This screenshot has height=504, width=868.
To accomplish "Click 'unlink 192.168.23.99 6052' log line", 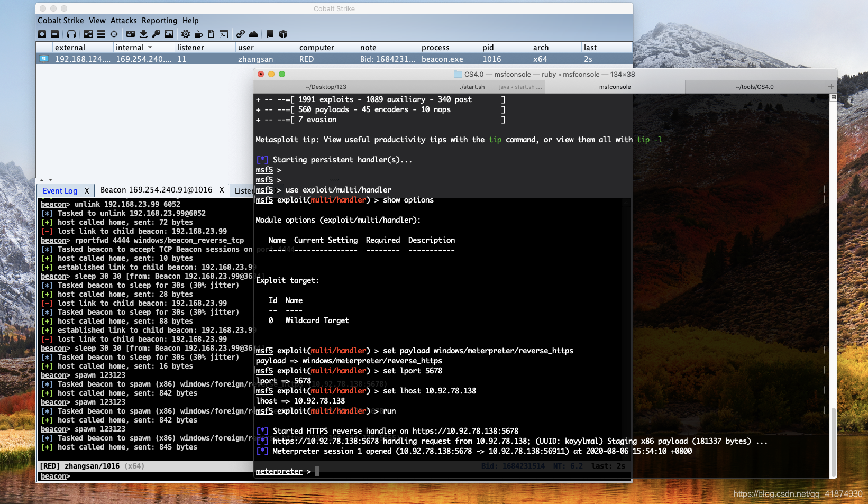I will click(111, 204).
